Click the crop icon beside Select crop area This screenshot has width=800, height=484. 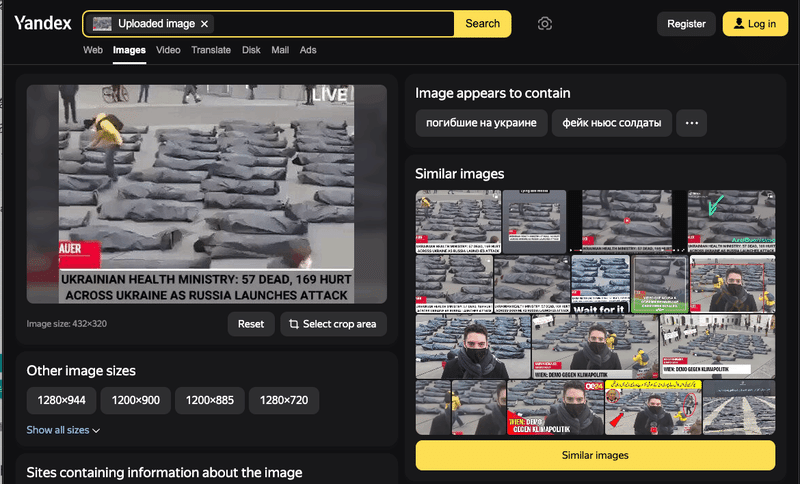[x=294, y=324]
